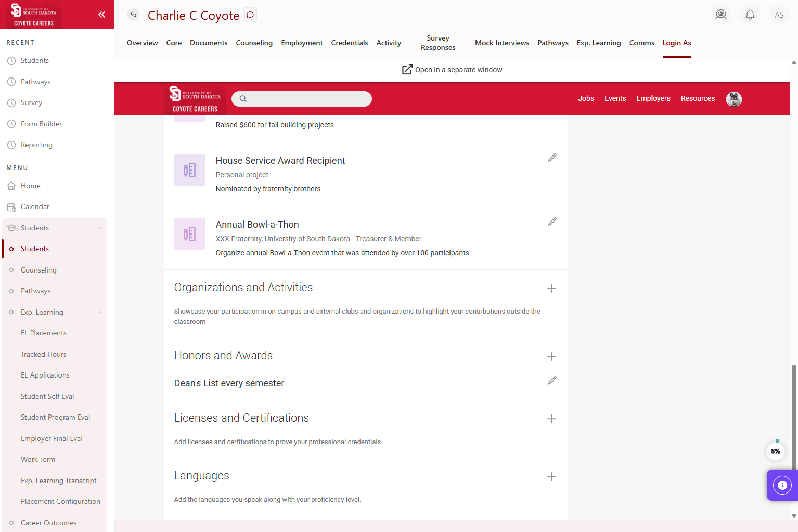This screenshot has height=532, width=798.
Task: Select Students sub-item in sidebar
Action: [x=35, y=249]
